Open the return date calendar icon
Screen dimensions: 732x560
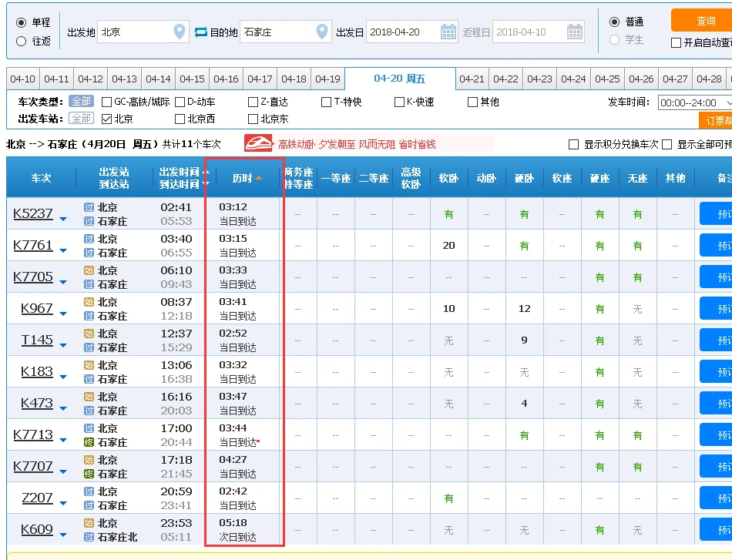(x=574, y=31)
